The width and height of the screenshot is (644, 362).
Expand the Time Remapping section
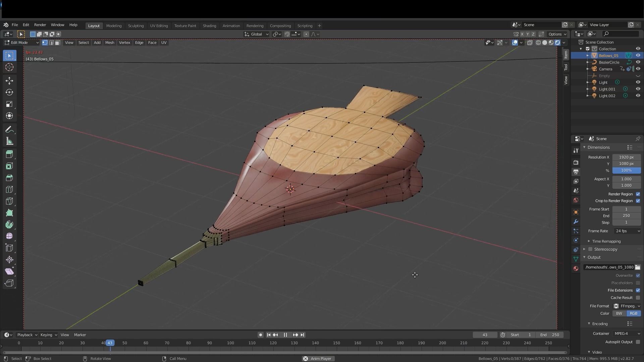click(x=606, y=241)
